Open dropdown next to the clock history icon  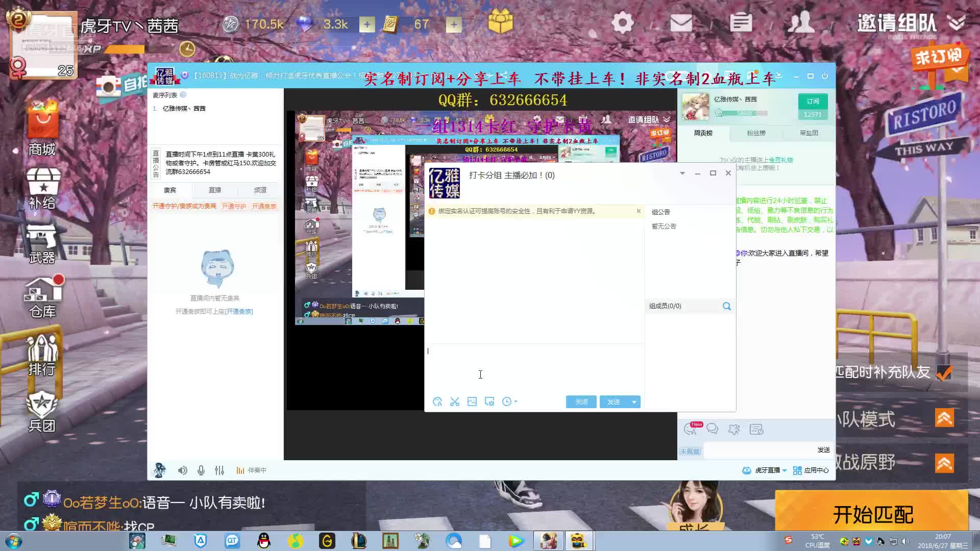pyautogui.click(x=516, y=402)
